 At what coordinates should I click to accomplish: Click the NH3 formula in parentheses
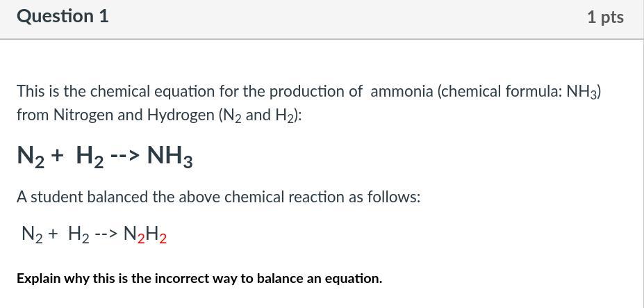coord(581,92)
